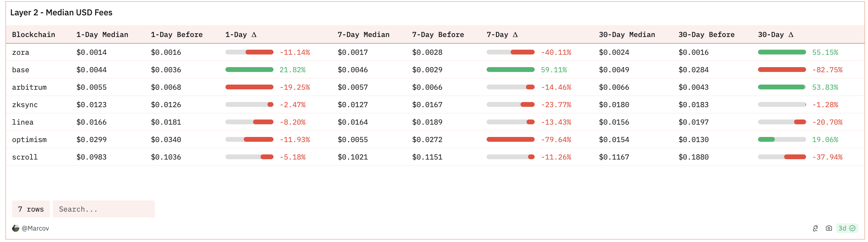Click the -11.26% value in scroll row
Image resolution: width=868 pixels, height=242 pixels.
[x=556, y=157]
